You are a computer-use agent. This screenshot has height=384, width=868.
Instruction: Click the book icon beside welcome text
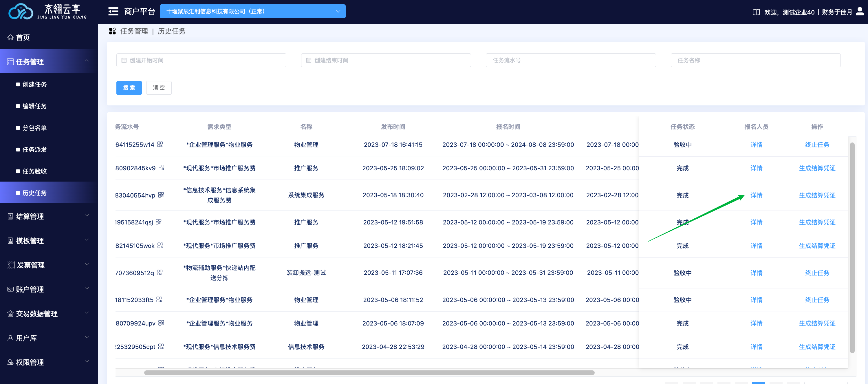[x=756, y=12]
